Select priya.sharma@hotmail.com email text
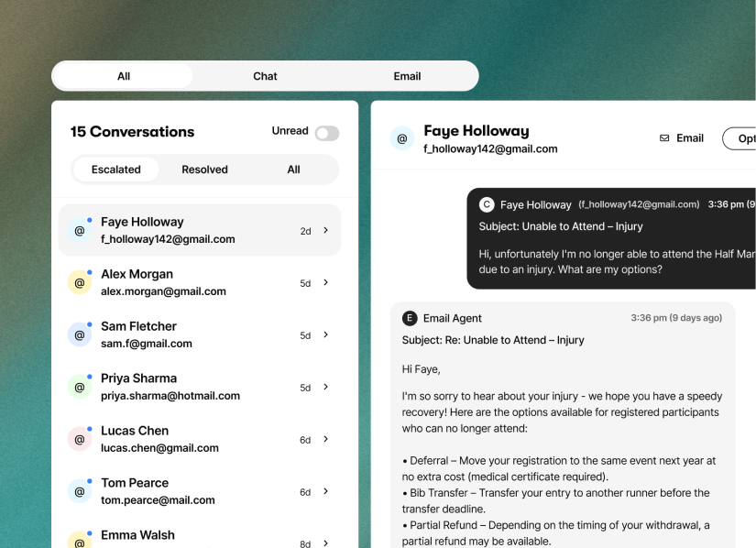This screenshot has height=548, width=756. pos(170,396)
